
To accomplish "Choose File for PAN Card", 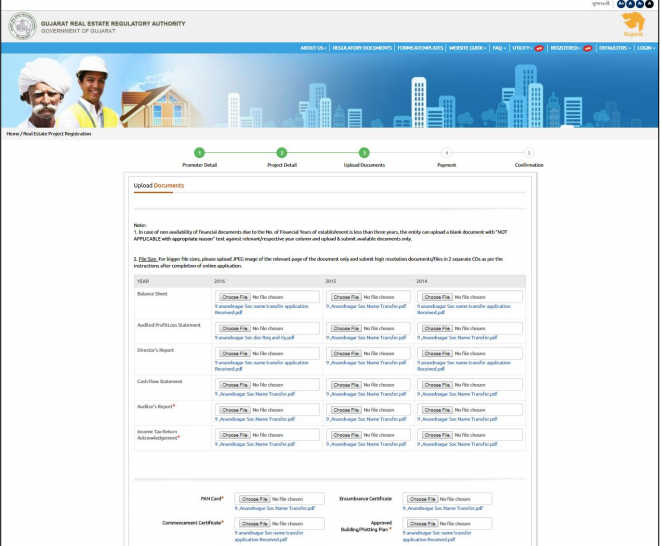I will click(254, 499).
